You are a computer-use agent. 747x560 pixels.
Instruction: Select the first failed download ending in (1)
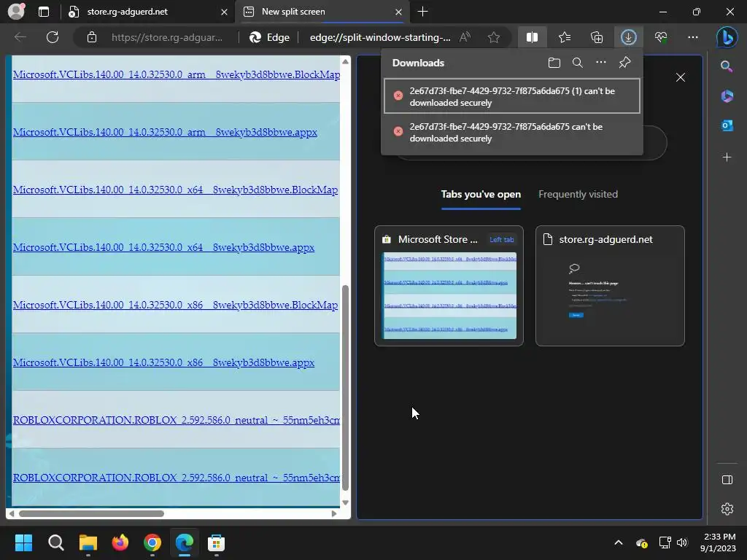click(511, 96)
